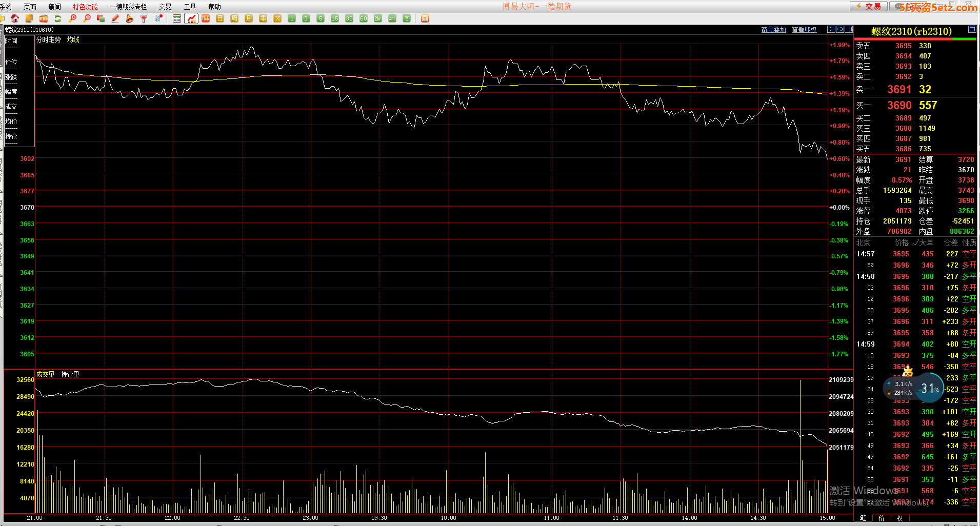980x526 pixels.
Task: Click the 买一 bid price 3690
Action: coord(899,105)
